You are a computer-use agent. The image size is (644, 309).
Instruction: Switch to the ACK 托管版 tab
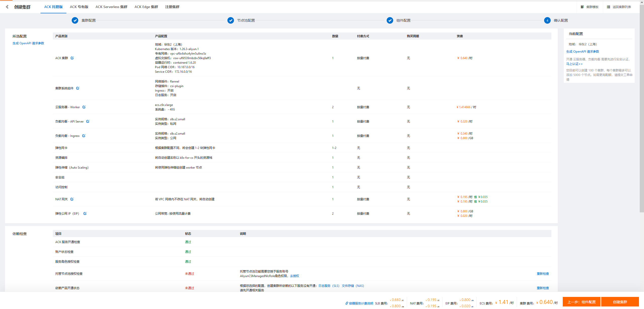(x=53, y=7)
